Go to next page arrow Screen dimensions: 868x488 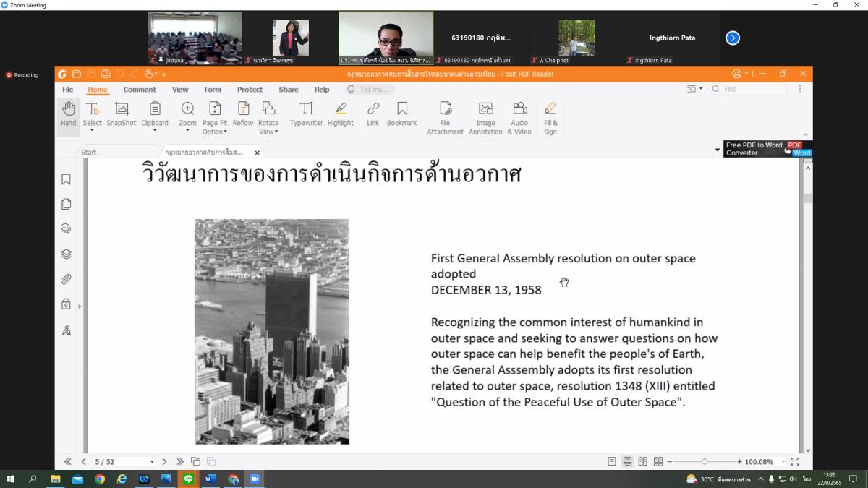(x=165, y=461)
